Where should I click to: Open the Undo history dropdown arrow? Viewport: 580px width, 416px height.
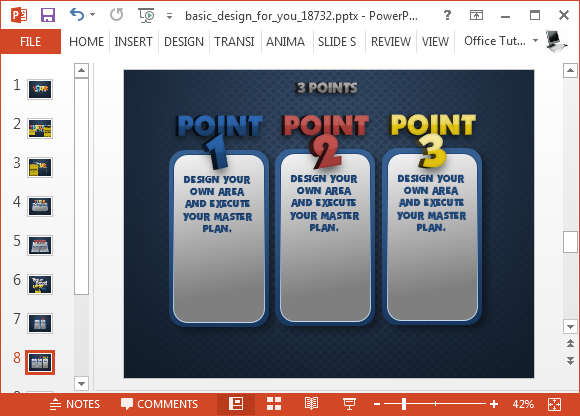[x=92, y=15]
